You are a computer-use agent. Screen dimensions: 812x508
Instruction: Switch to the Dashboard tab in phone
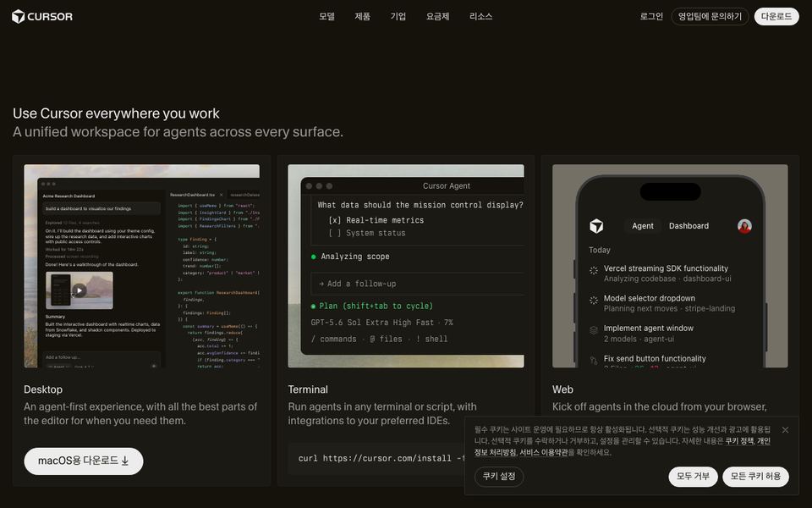pyautogui.click(x=689, y=226)
